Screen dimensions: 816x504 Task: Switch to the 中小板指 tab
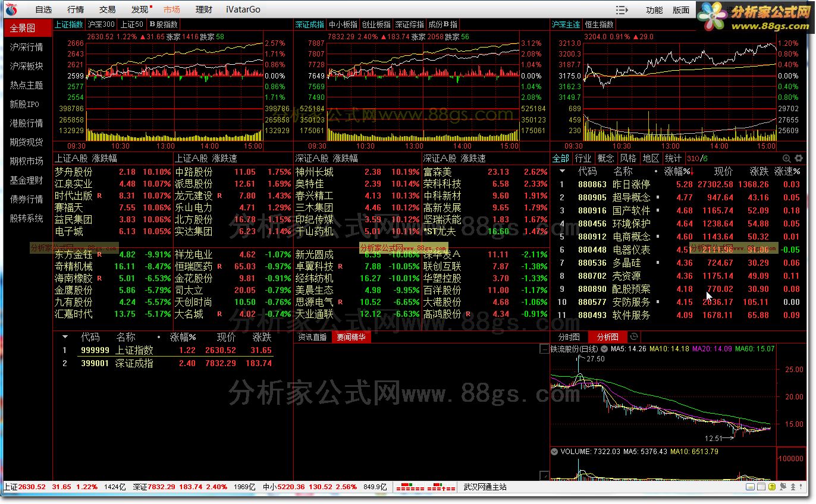pos(343,24)
